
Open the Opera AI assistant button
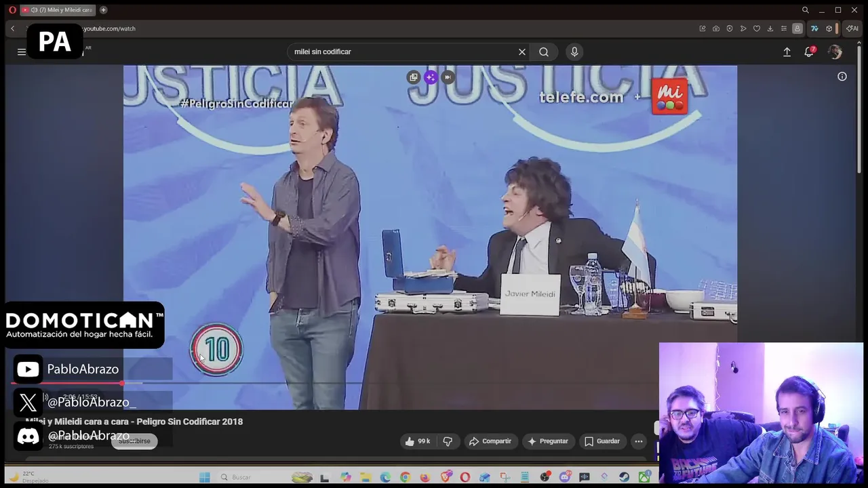(852, 28)
